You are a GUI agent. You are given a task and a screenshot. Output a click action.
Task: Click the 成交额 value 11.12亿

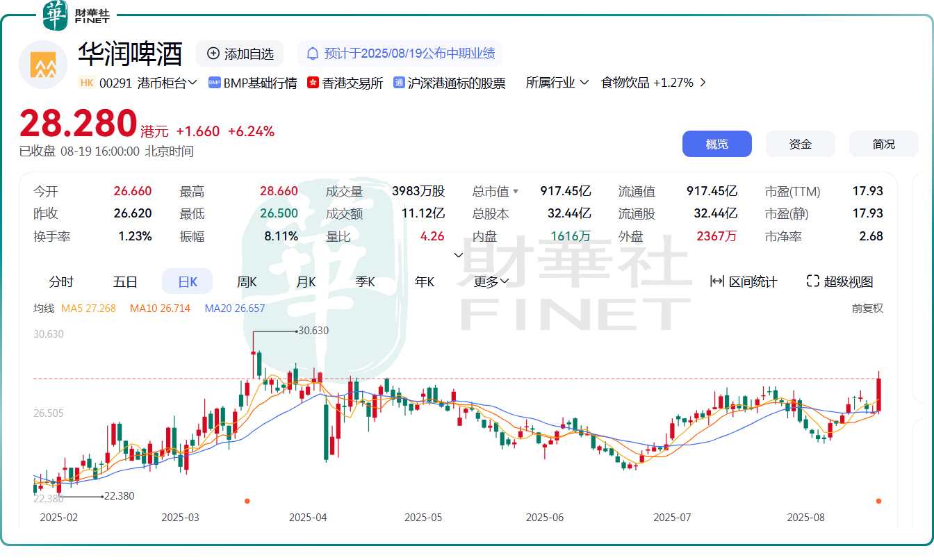(423, 213)
